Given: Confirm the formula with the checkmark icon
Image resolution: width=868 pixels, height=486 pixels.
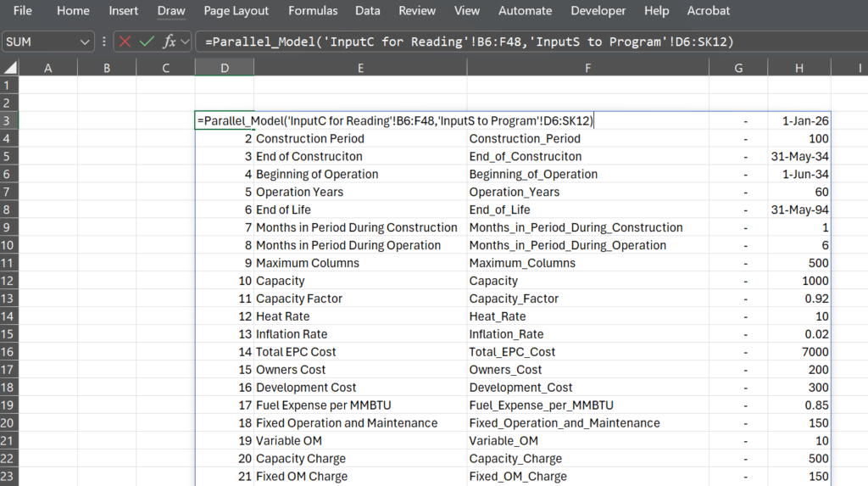Looking at the screenshot, I should pyautogui.click(x=147, y=42).
